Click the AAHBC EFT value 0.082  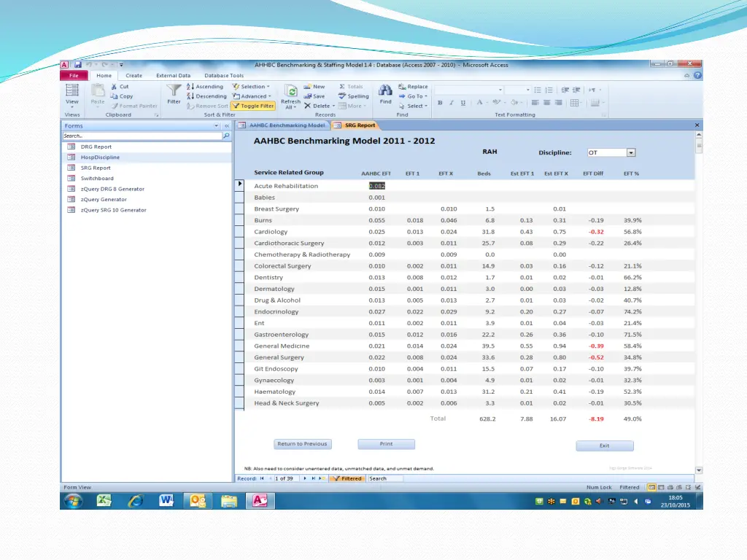pyautogui.click(x=377, y=186)
